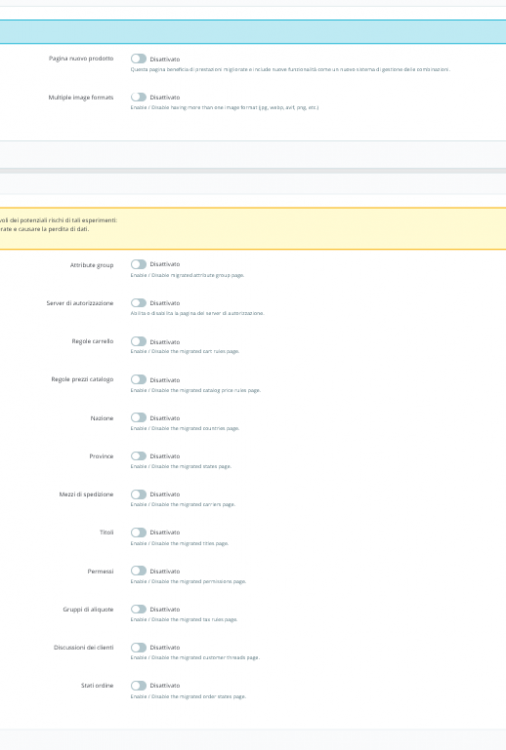Click the Nazione label

click(x=102, y=418)
